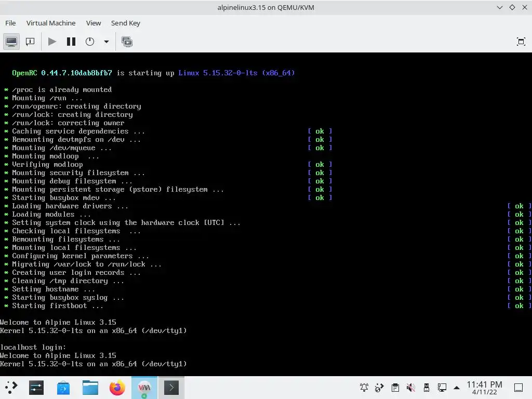Viewport: 532px width, 399px height.
Task: Open the Virtual Machine menu
Action: pos(51,23)
